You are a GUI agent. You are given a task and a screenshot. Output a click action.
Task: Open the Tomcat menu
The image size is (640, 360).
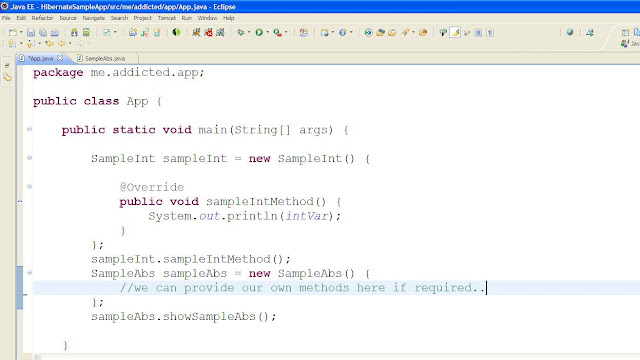pyautogui.click(x=167, y=18)
